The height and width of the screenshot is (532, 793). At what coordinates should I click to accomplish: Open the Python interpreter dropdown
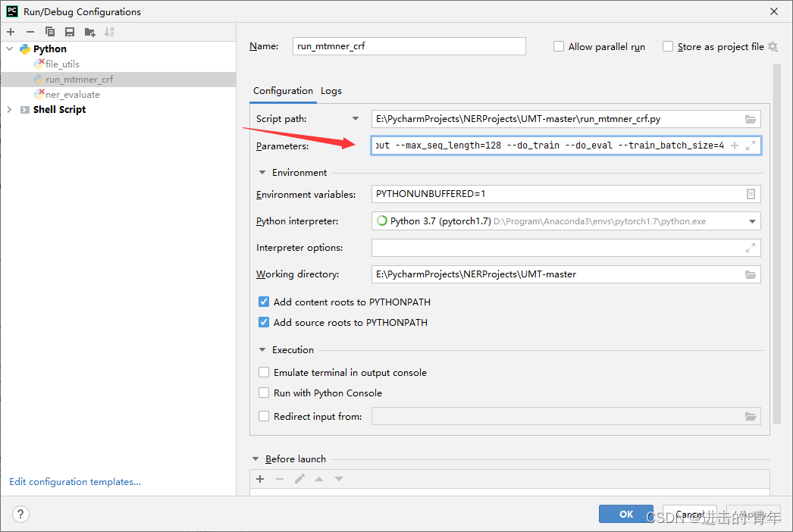753,221
